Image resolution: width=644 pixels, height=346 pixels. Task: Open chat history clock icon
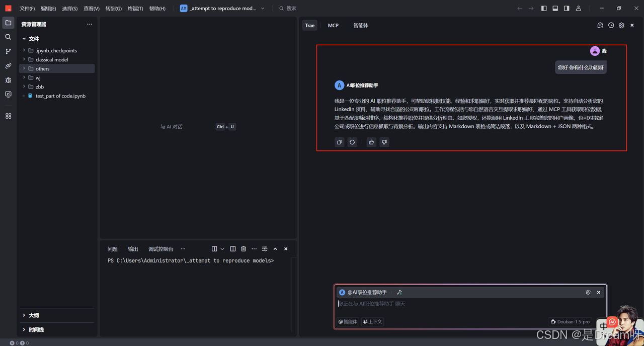coord(611,25)
